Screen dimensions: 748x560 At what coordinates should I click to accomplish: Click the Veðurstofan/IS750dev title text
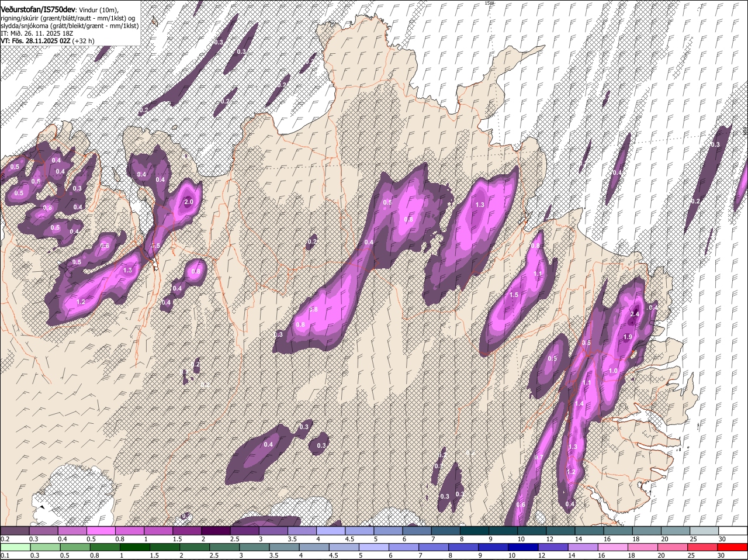pyautogui.click(x=37, y=10)
